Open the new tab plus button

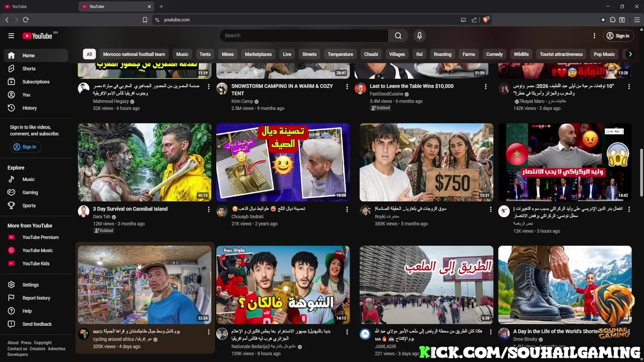point(161,7)
